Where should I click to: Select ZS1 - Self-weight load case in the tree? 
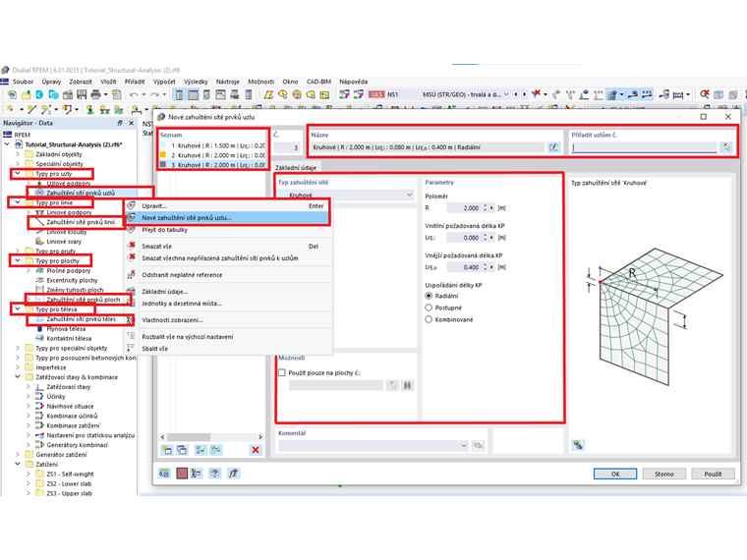tap(70, 475)
